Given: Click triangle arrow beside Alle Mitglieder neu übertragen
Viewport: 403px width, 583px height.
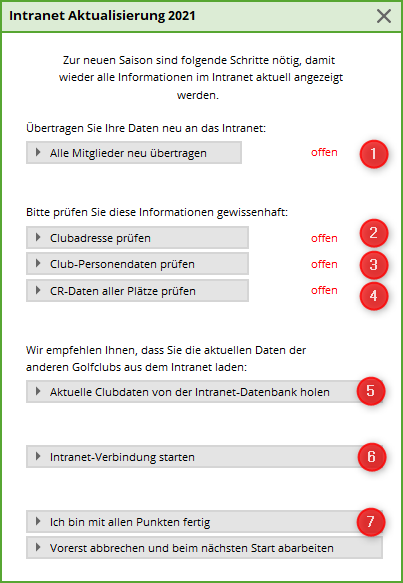Looking at the screenshot, I should pyautogui.click(x=38, y=152).
